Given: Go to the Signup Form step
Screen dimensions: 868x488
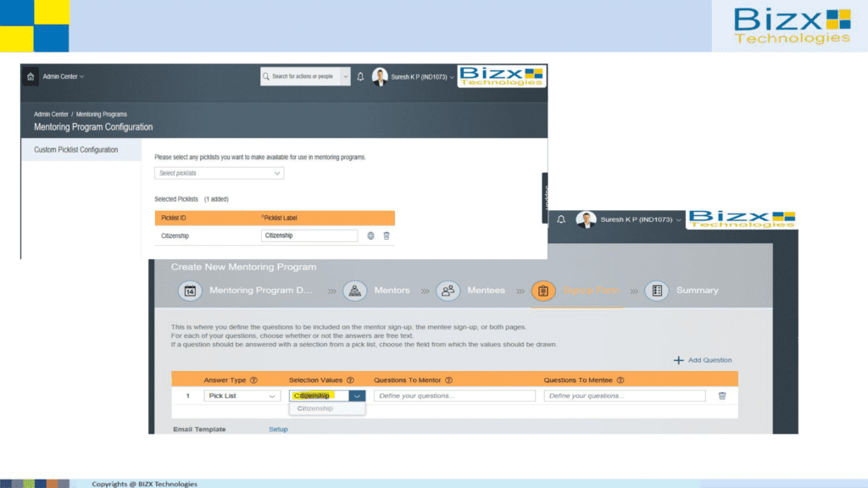Looking at the screenshot, I should 591,290.
